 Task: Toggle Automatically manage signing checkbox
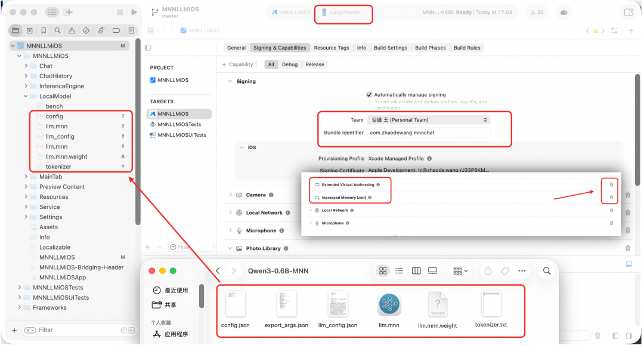[x=369, y=94]
